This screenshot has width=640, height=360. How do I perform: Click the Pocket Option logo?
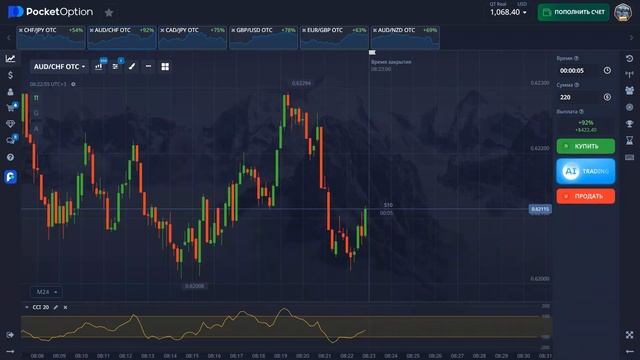(51, 12)
